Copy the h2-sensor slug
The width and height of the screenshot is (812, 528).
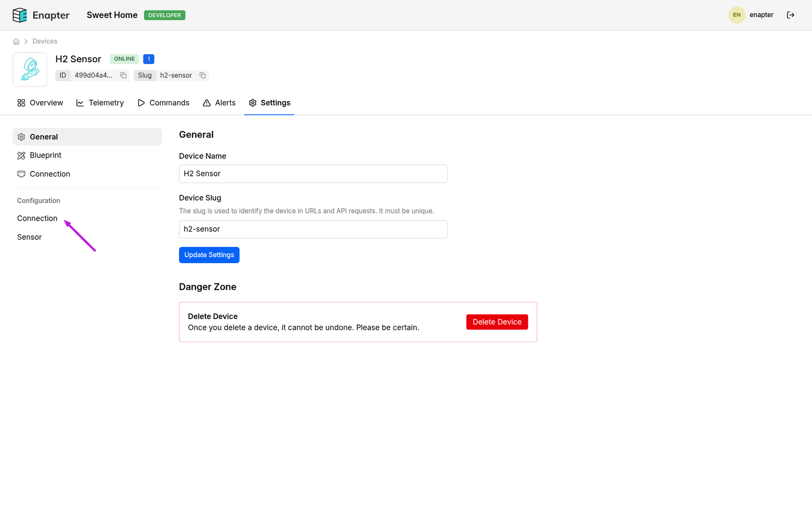pyautogui.click(x=203, y=75)
